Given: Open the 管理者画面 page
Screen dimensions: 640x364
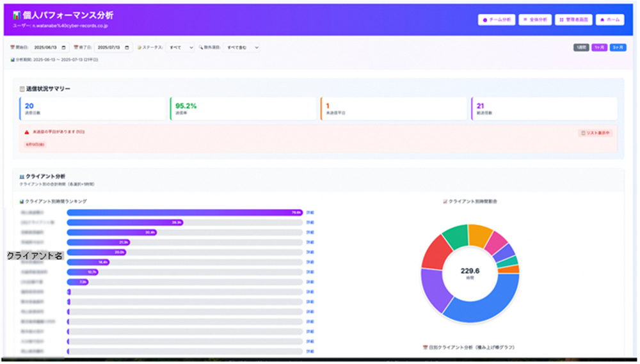Looking at the screenshot, I should tap(573, 20).
